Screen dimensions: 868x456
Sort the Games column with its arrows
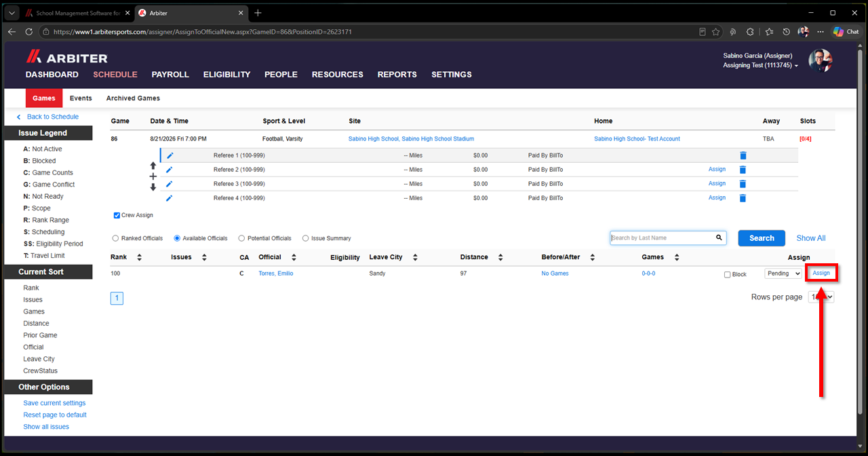click(x=678, y=257)
